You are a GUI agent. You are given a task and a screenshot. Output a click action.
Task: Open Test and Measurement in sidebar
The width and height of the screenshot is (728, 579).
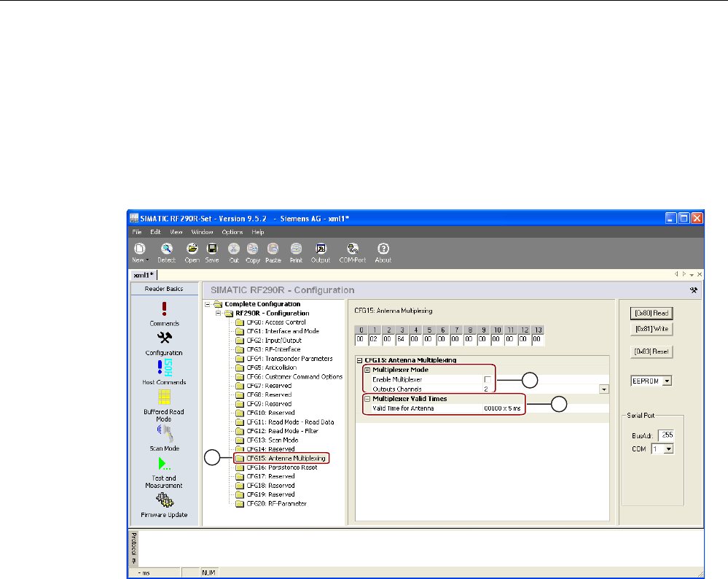click(x=165, y=464)
